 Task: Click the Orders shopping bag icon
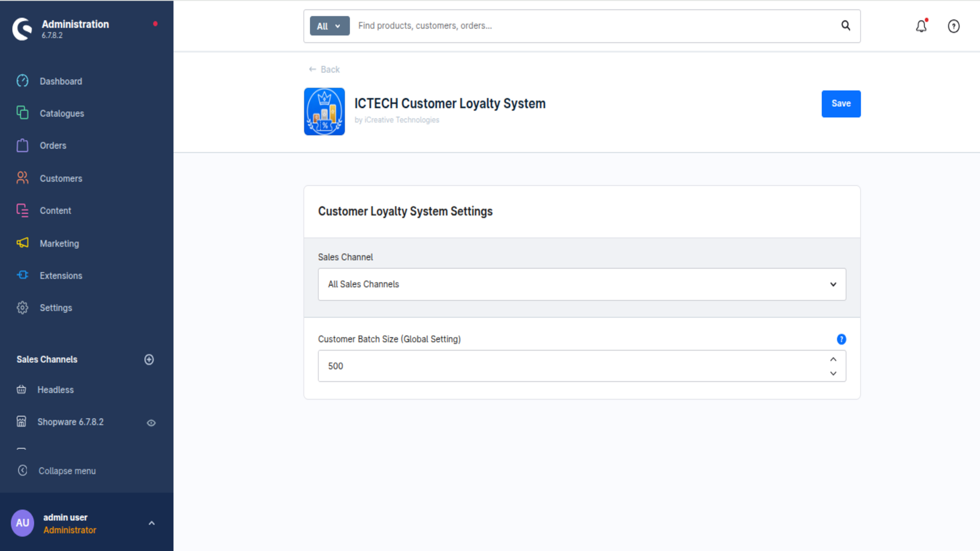22,145
